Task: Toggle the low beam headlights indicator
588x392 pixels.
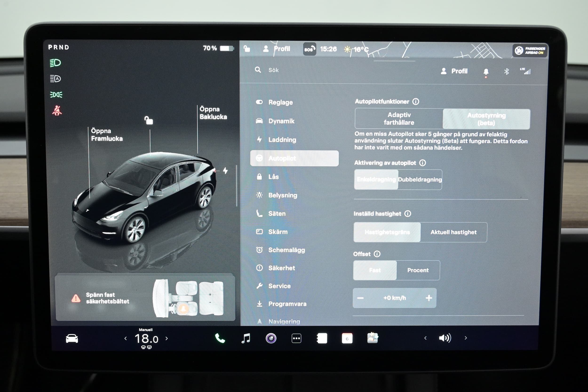Action: [x=55, y=63]
